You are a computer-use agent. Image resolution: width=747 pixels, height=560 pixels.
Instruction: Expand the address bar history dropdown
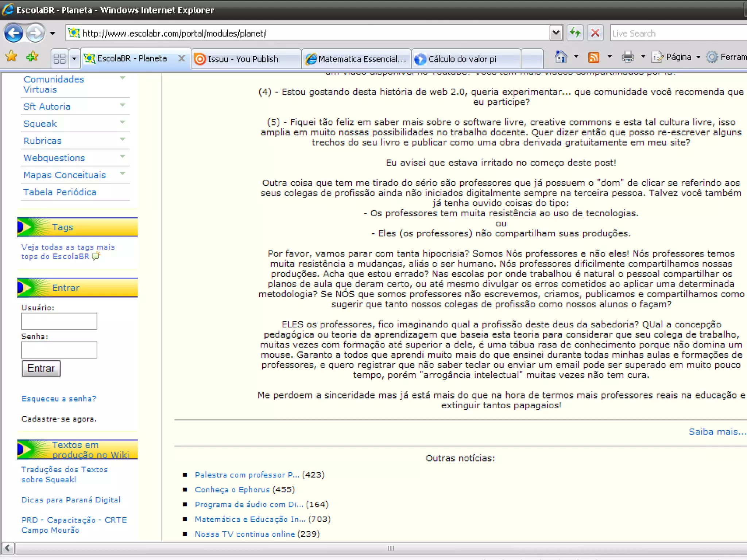coord(556,33)
